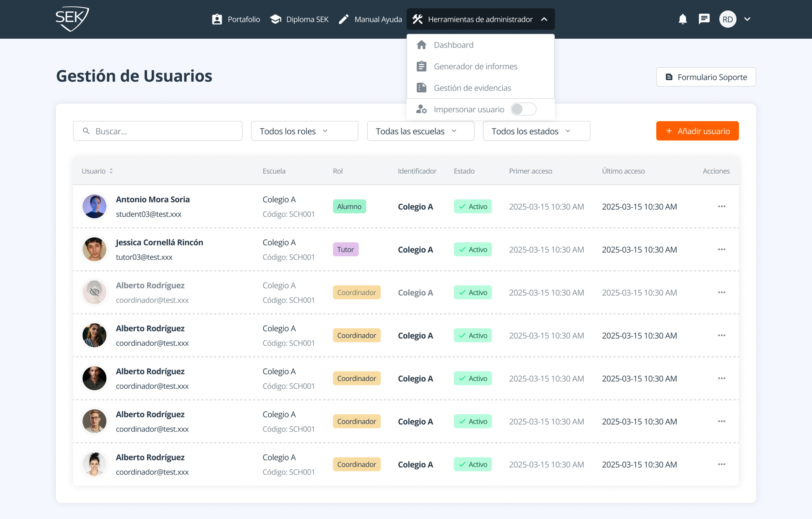Open the Formulario Soporte button
The image size is (812, 519).
click(x=706, y=77)
